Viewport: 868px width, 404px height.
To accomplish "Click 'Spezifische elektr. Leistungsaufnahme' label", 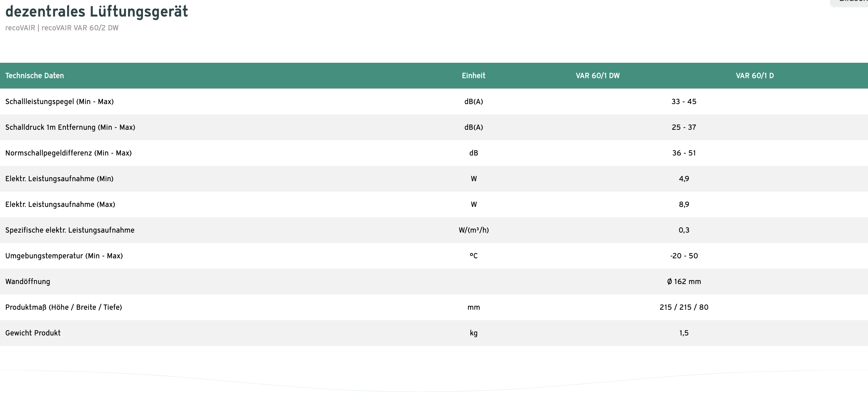I will point(70,230).
